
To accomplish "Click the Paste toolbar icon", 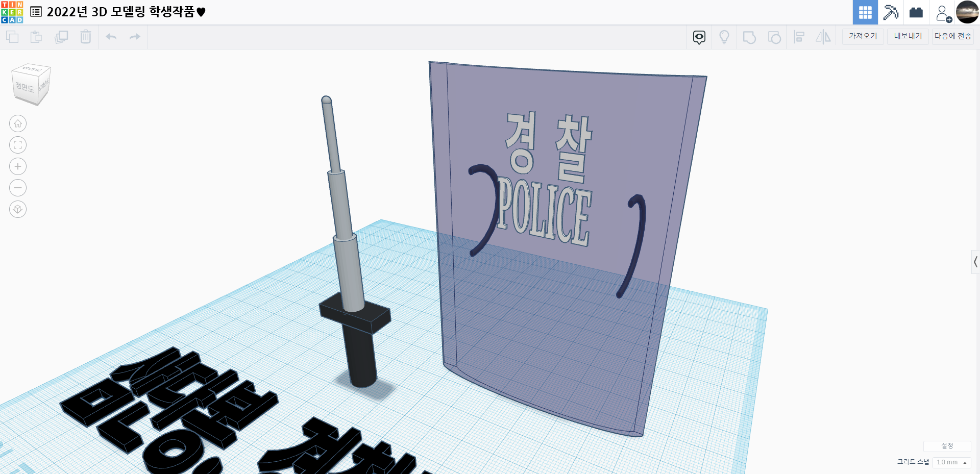I will [36, 37].
